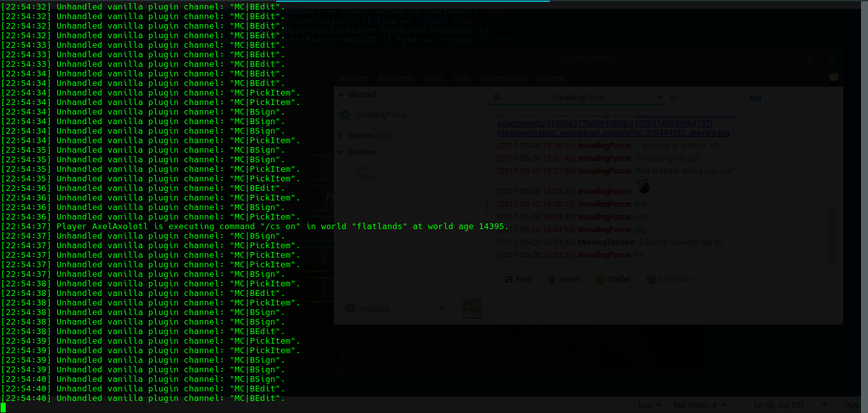
Task: Click the "I got your ip addres" message
Action: point(677,146)
